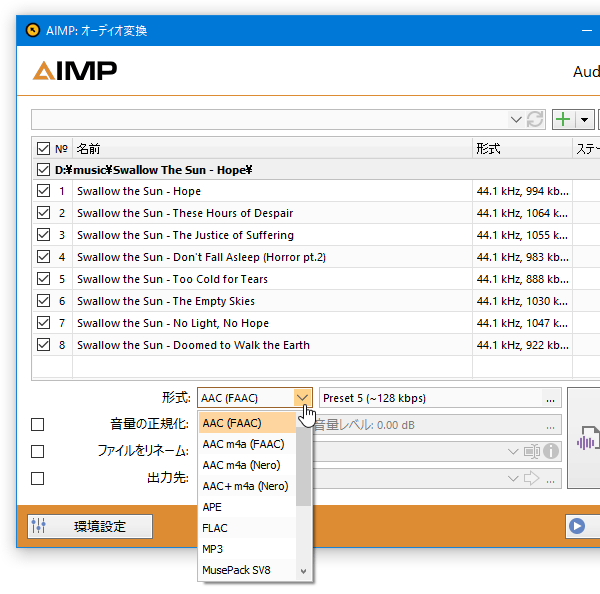The height and width of the screenshot is (594, 600).
Task: Open Preset 5 (~128 kbps) settings ellipsis
Action: pos(550,399)
